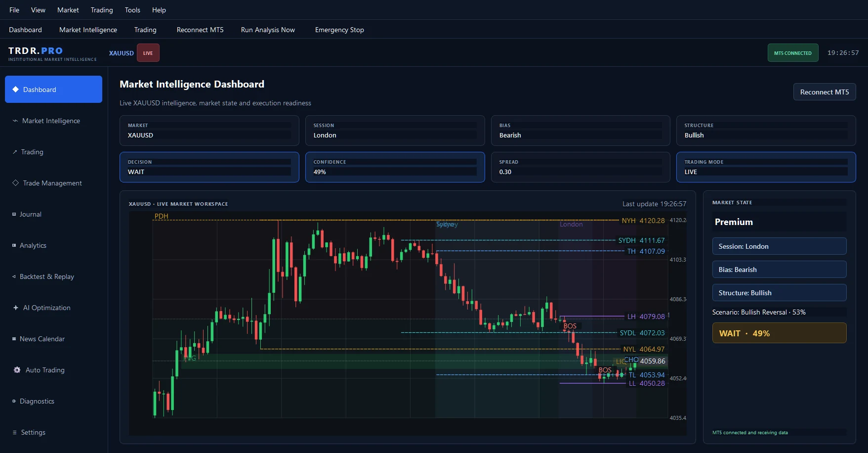Click the Reconnect MT5 button beside heading
The width and height of the screenshot is (868, 453).
[825, 92]
